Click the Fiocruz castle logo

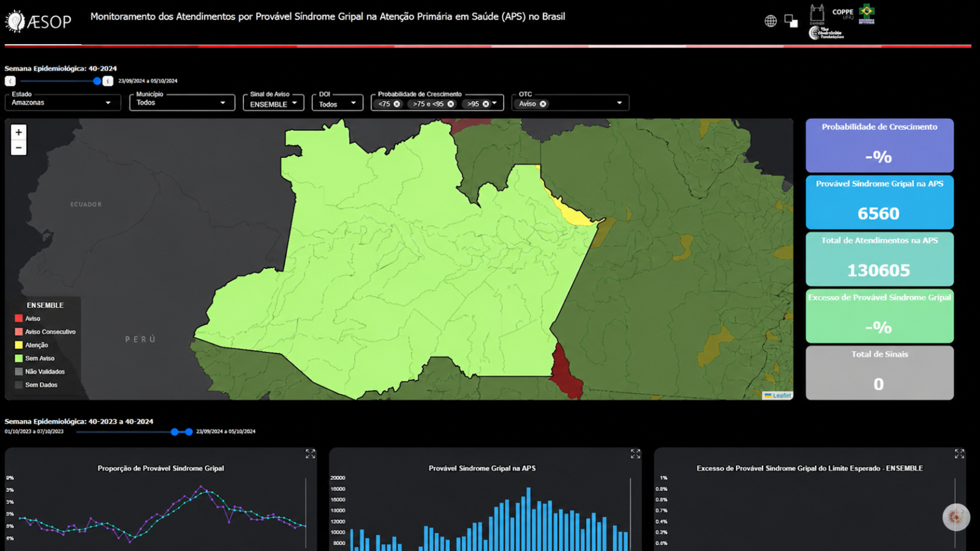click(x=817, y=13)
